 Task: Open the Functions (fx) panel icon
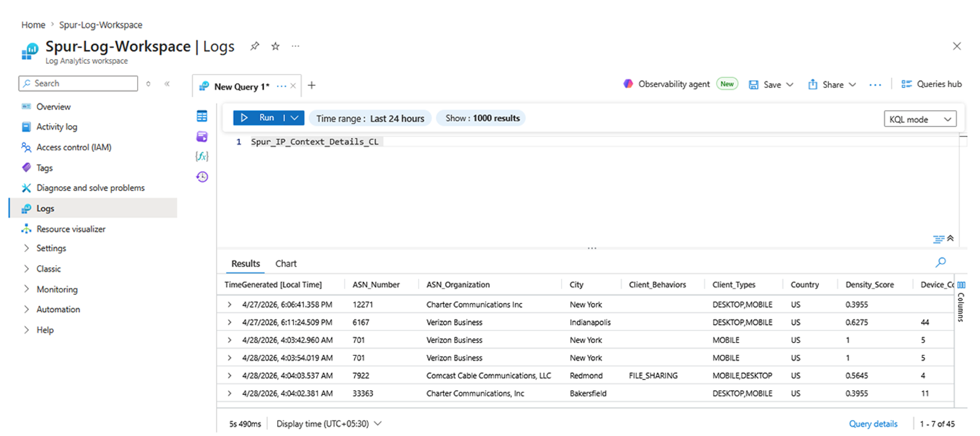tap(202, 156)
